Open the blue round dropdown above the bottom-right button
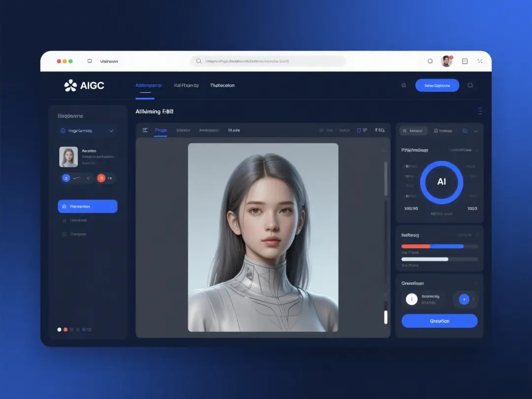532x399 pixels. 464,299
